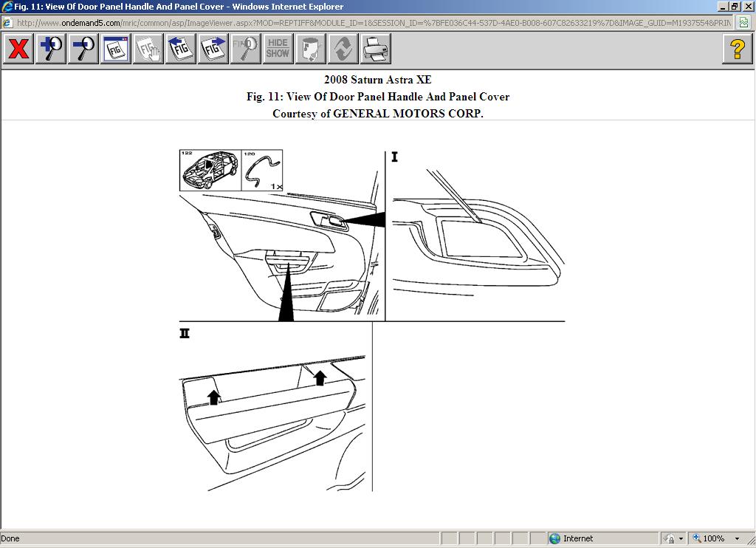This screenshot has width=756, height=548.
Task: Click the '2008 Saturn Astra XE' heading
Action: 377,80
